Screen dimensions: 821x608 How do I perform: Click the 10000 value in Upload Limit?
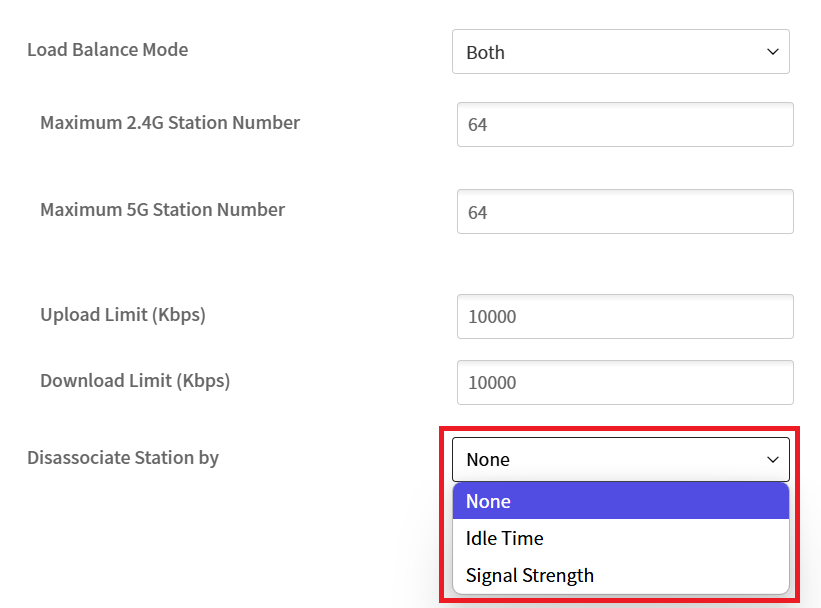click(492, 317)
